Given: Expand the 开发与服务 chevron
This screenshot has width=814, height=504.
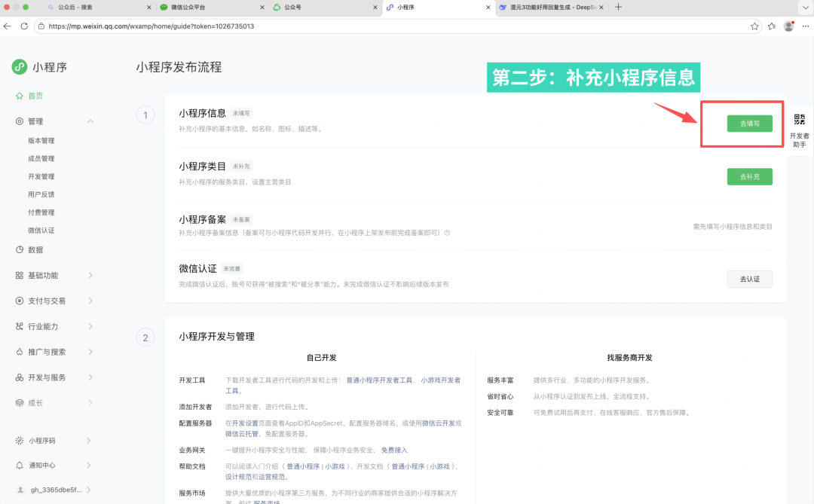Looking at the screenshot, I should coord(90,377).
